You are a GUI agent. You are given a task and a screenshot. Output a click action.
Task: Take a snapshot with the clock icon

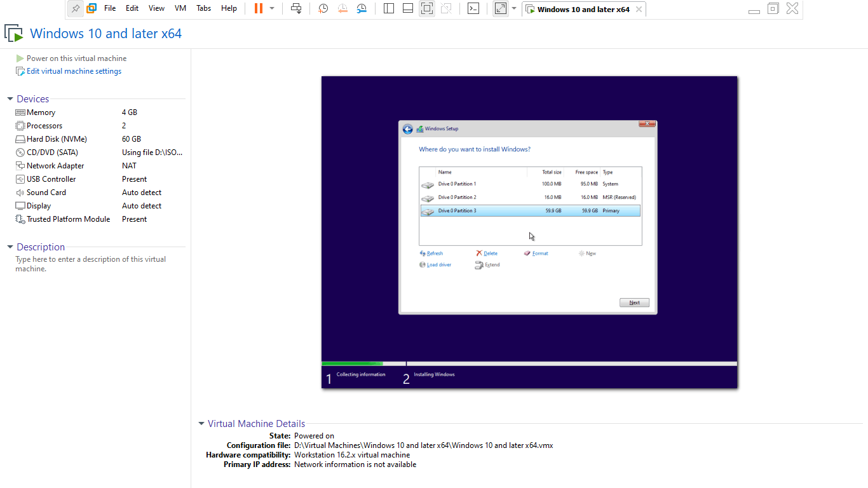pyautogui.click(x=323, y=9)
